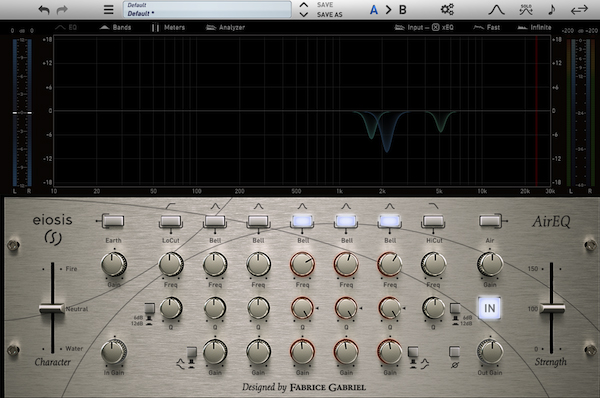Click the HiCut filter shape icon
The image size is (600, 398).
click(x=434, y=206)
